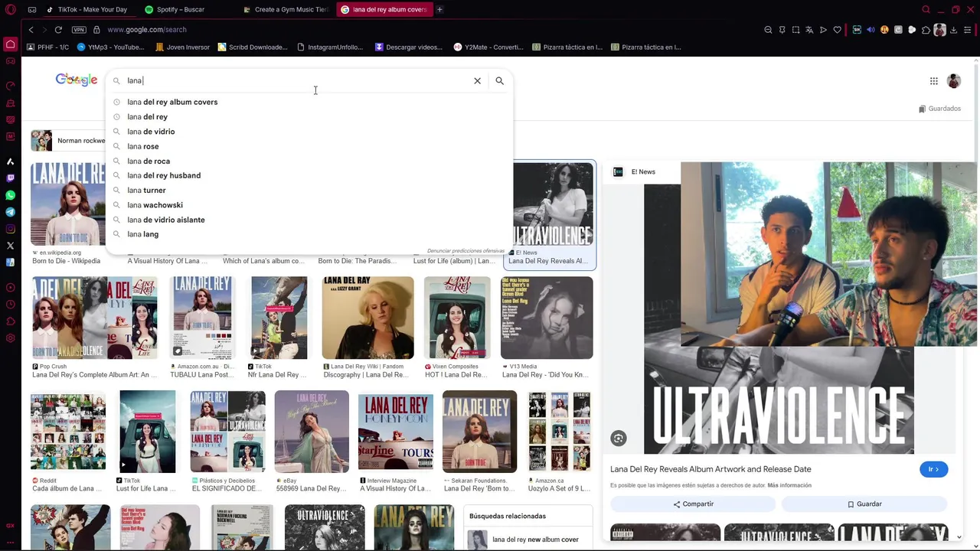Open the Fandom Discography Lizzy Grant thumbnail
980x551 pixels.
pos(367,318)
